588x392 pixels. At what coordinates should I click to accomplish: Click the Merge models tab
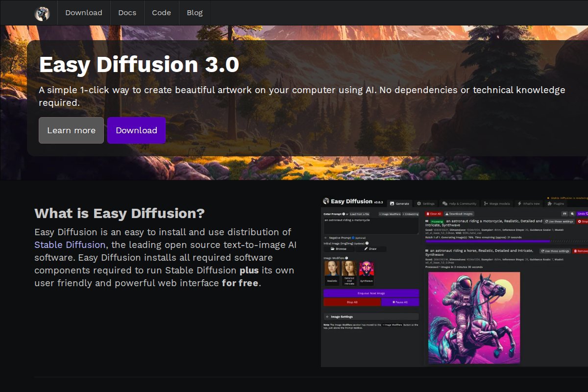[x=497, y=203]
